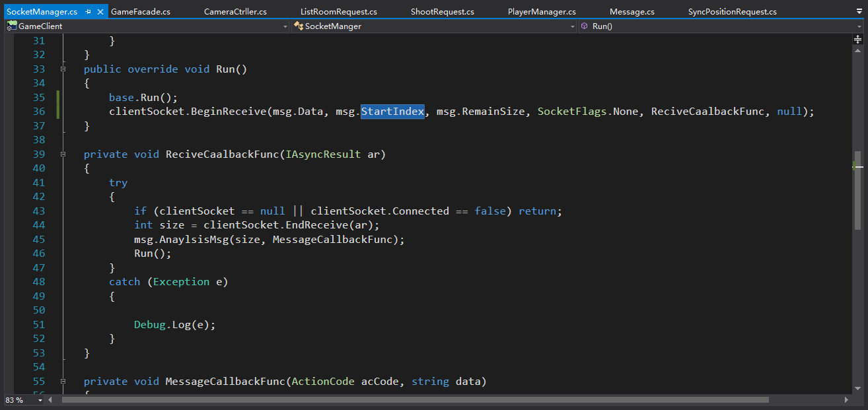Pin the SocketManager.cs tab
Screen dimensions: 868x410
pyautogui.click(x=88, y=12)
